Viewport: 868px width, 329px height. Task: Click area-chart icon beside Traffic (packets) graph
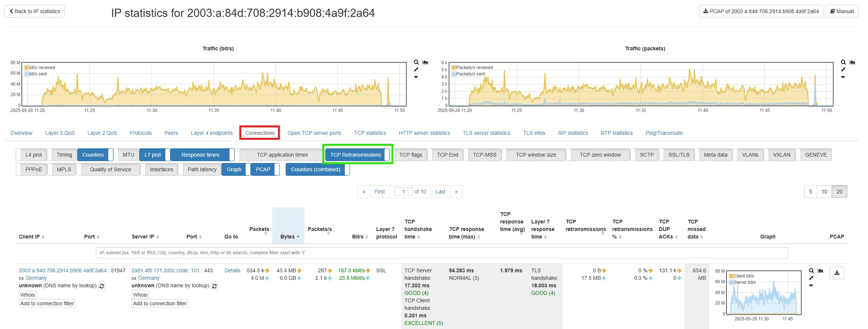(852, 62)
